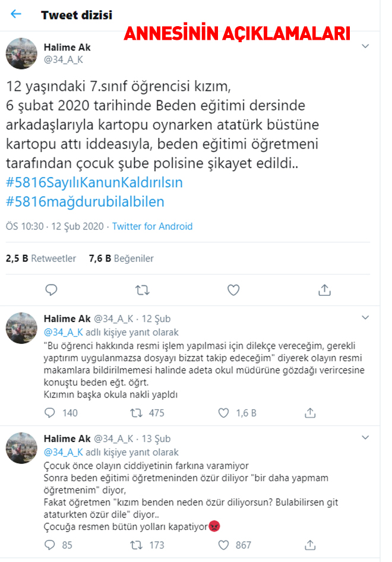Open hashtag #5816SayılıKanunKaldırılsın
The height and width of the screenshot is (562, 392).
pyautogui.click(x=94, y=182)
